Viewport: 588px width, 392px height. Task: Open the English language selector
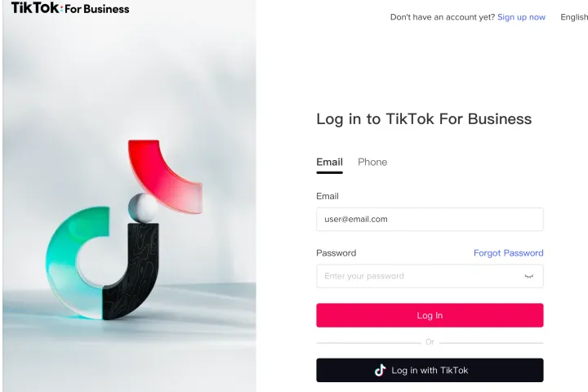pos(574,17)
